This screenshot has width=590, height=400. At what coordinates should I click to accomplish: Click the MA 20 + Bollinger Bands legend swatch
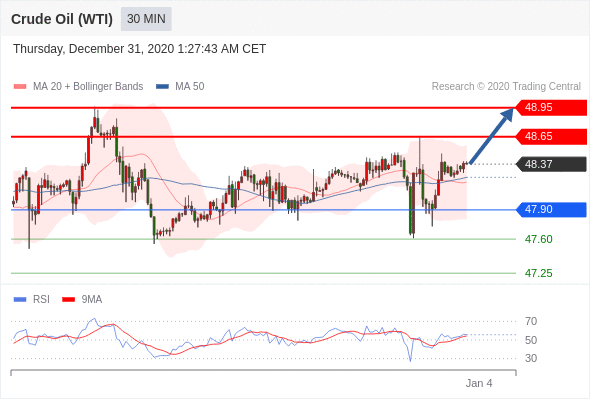(20, 87)
